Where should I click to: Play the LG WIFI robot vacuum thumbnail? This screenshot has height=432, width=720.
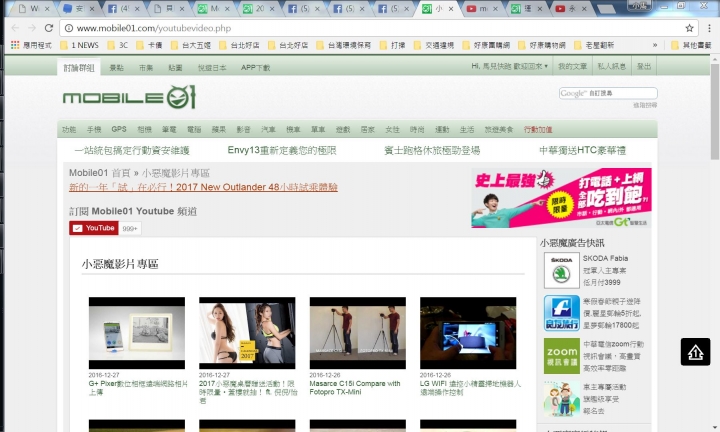coord(468,333)
